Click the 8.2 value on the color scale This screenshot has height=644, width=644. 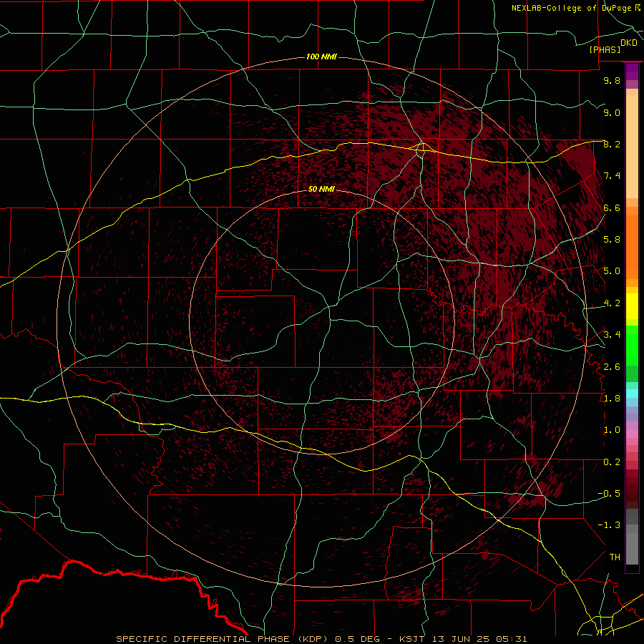[612, 144]
